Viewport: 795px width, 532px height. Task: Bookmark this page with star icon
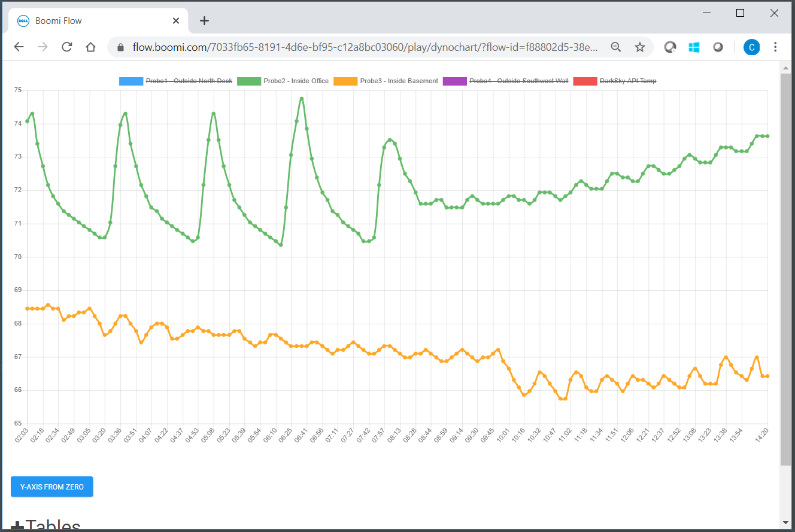(640, 47)
